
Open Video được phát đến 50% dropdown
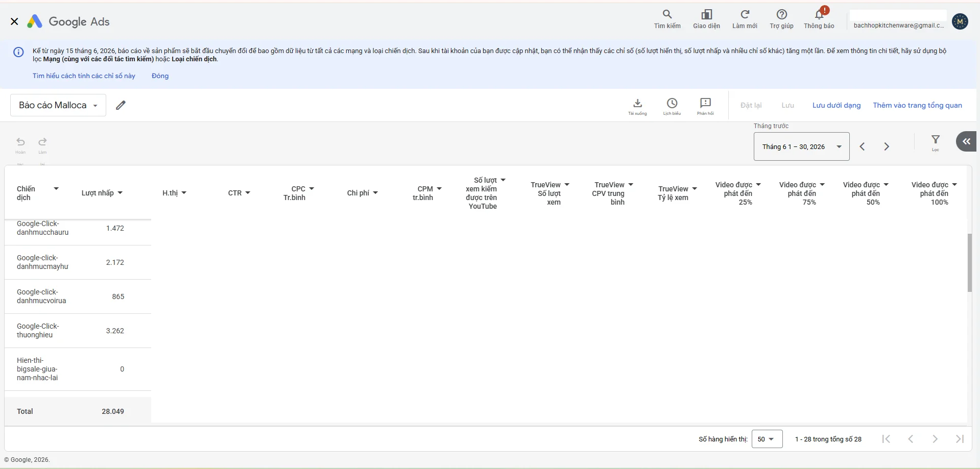(x=886, y=185)
